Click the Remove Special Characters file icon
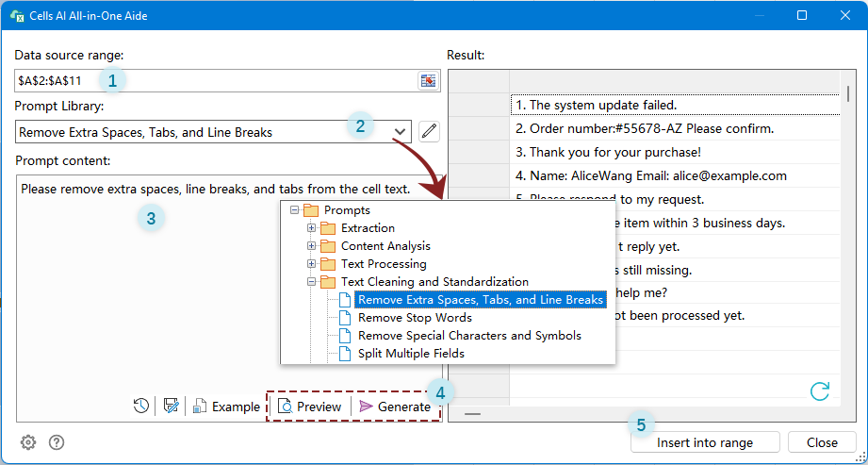 (x=345, y=336)
